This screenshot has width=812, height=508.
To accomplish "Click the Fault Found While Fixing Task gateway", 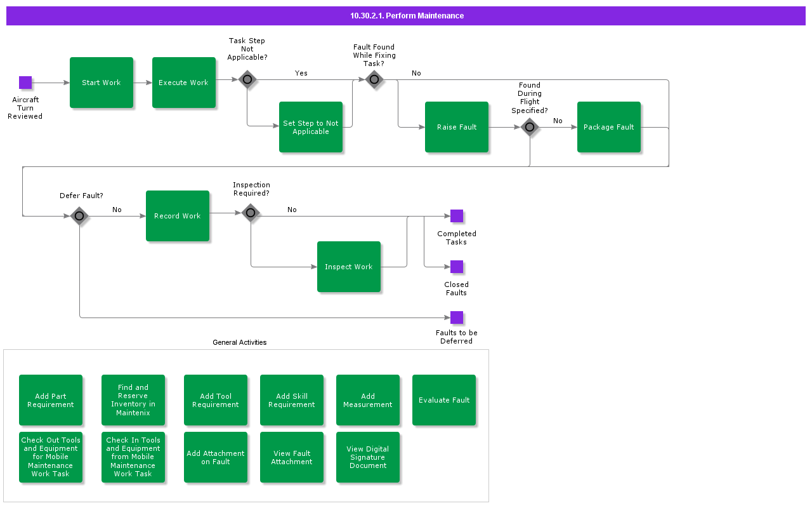I will coord(374,79).
